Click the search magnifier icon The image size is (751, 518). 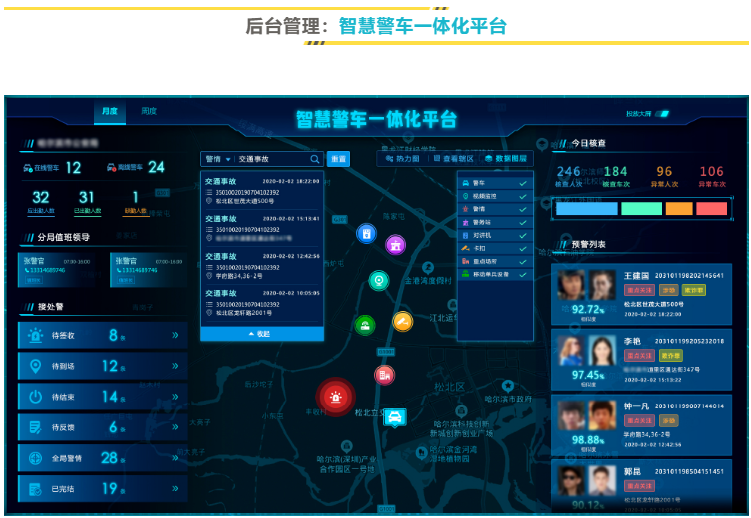point(314,159)
